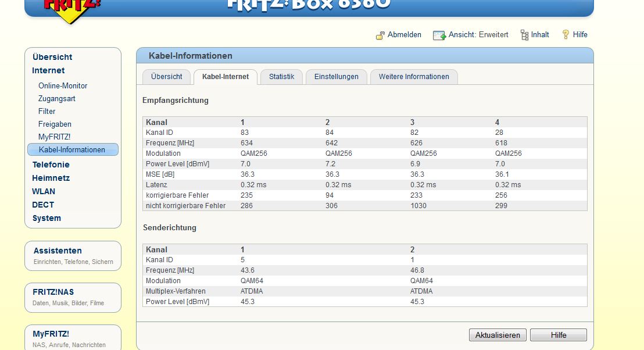
Task: Click the Inhalt sitemap icon
Action: (524, 35)
